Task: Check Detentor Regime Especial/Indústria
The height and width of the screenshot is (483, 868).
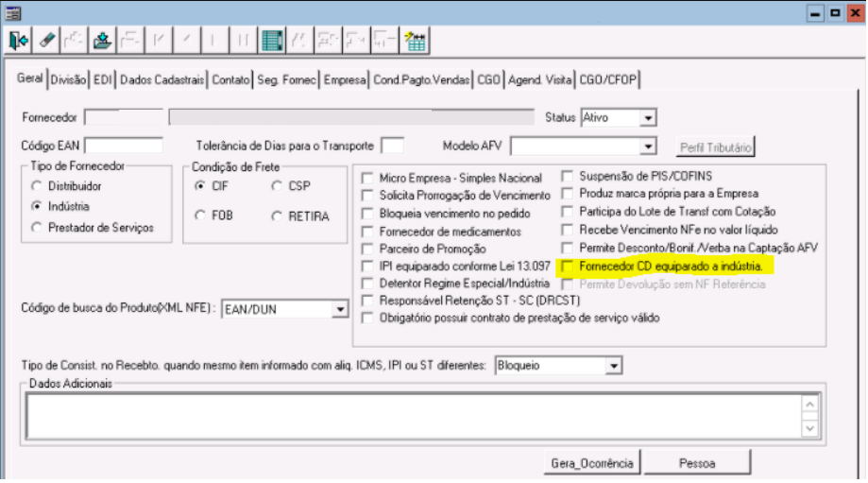Action: [367, 284]
